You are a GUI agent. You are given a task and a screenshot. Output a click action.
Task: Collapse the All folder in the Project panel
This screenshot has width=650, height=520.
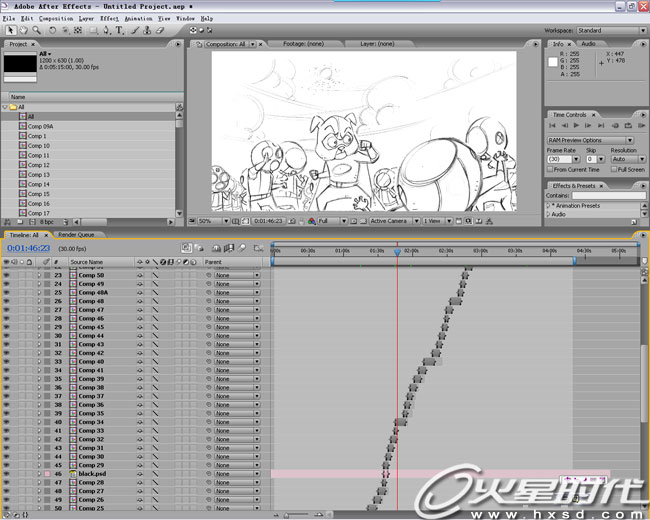[x=5, y=107]
